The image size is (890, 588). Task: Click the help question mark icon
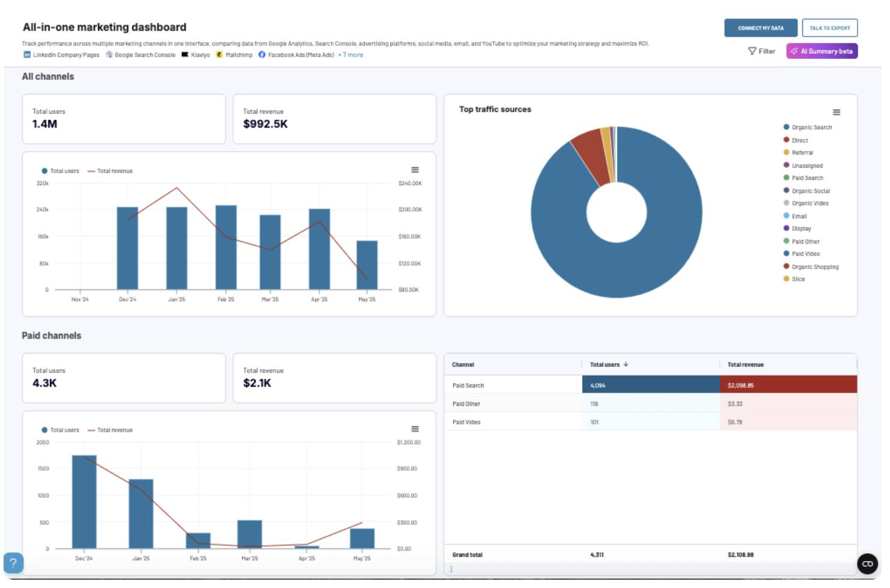tap(13, 563)
